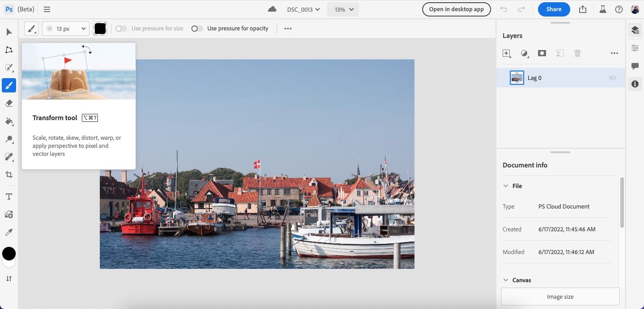Image resolution: width=644 pixels, height=309 pixels.
Task: Toggle Use pressure for opacity
Action: coord(197,29)
